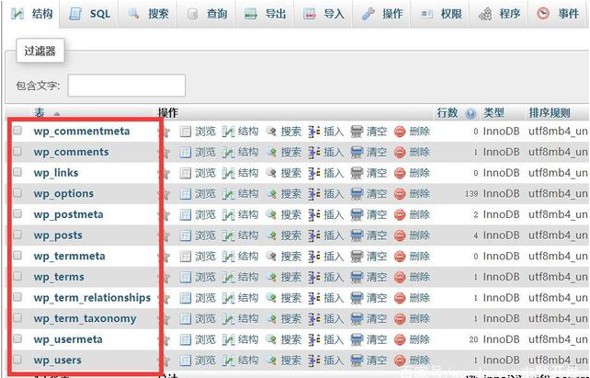
Task: Open the 权限 privileges tab
Action: (x=441, y=14)
